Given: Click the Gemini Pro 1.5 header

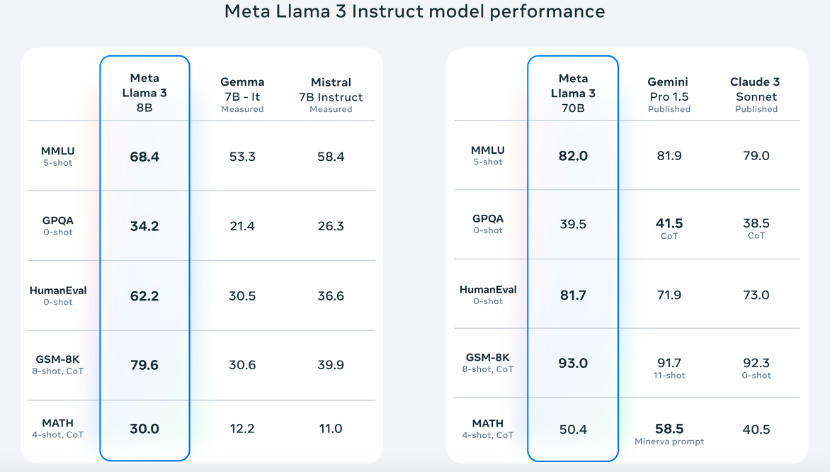Looking at the screenshot, I should [669, 94].
